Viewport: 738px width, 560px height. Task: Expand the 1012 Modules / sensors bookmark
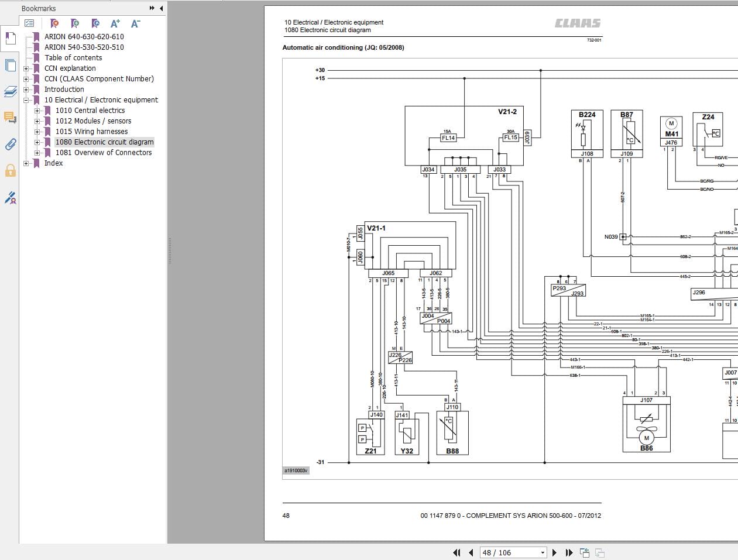(37, 121)
